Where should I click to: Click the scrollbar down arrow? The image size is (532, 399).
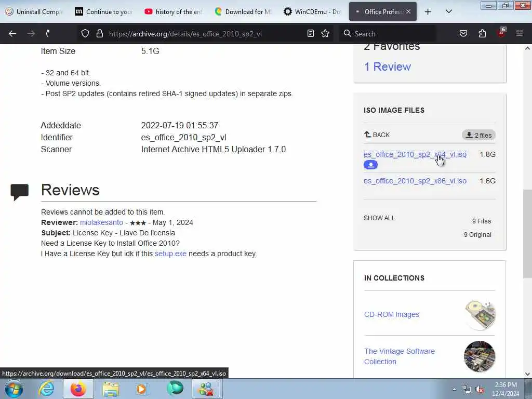pyautogui.click(x=527, y=374)
